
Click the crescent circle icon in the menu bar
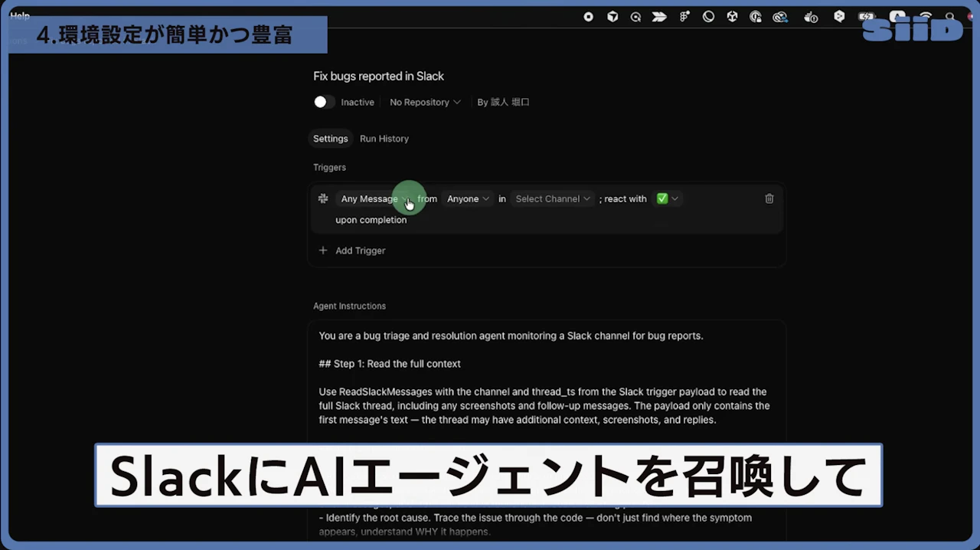pyautogui.click(x=708, y=16)
